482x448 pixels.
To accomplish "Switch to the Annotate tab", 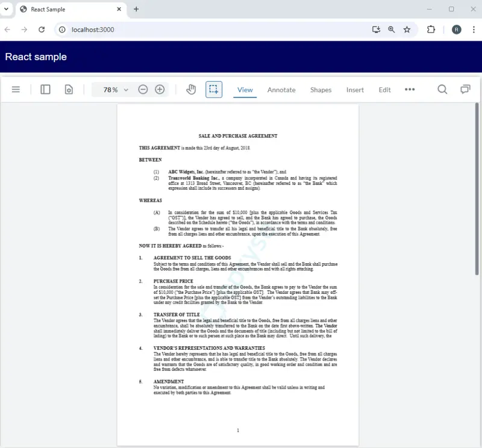I will (281, 90).
